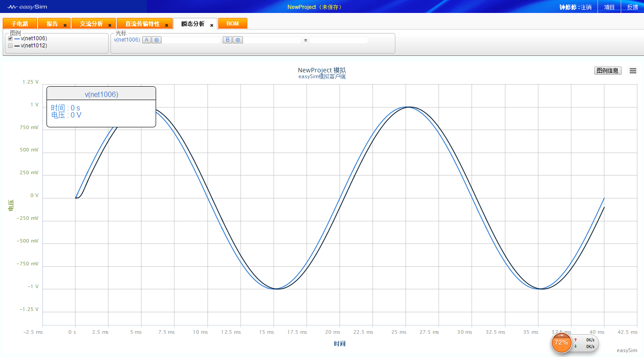Click the easySim chart credit link
The width and height of the screenshot is (644, 357).
(x=627, y=350)
